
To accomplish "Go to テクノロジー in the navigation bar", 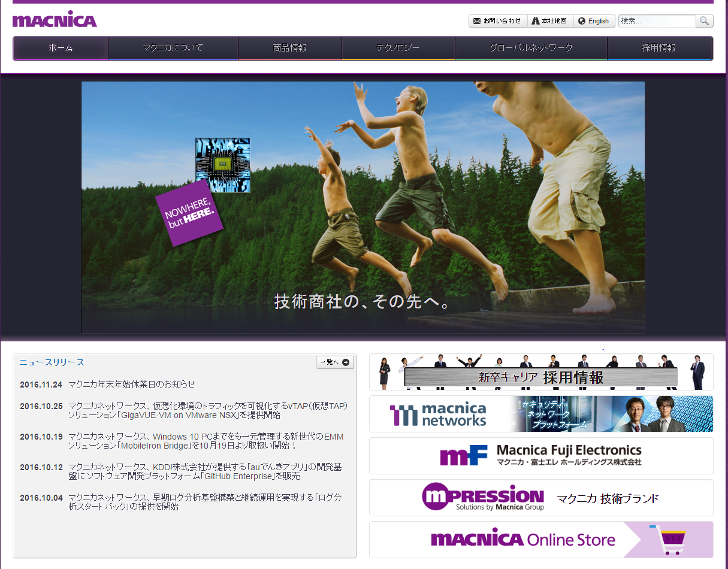I will (398, 48).
